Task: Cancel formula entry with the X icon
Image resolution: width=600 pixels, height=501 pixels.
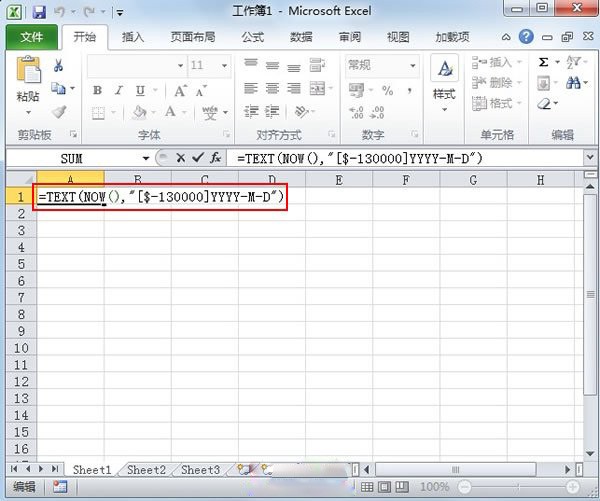Action: click(181, 158)
